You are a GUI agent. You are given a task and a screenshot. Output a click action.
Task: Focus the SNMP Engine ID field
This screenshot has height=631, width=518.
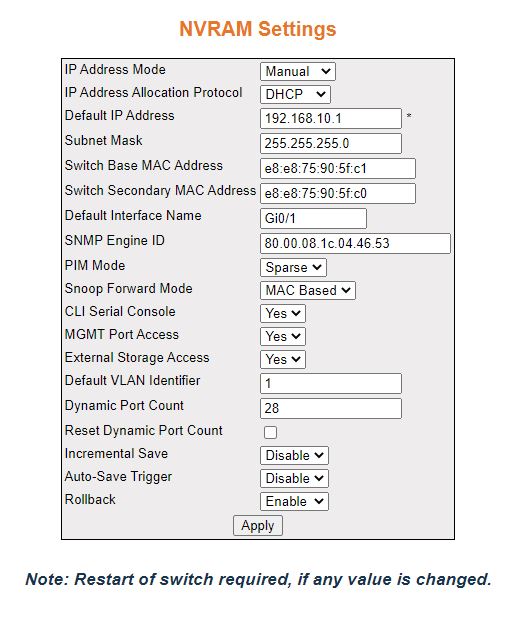[355, 243]
